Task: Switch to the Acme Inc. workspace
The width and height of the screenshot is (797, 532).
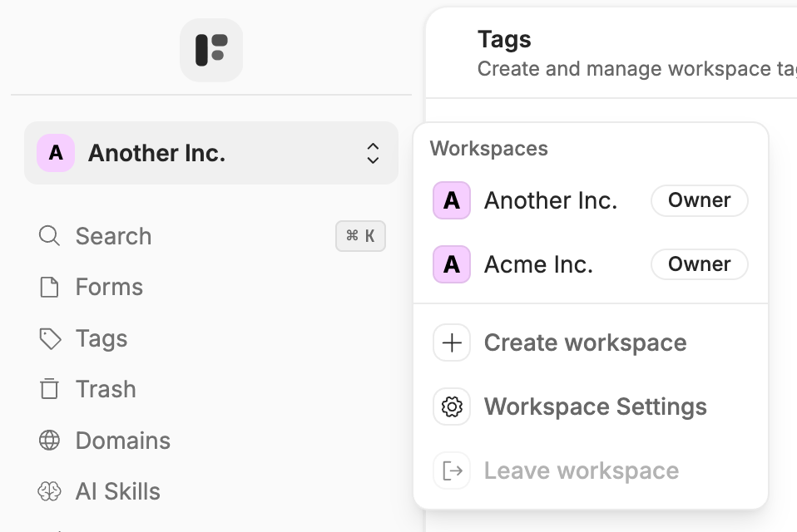Action: [x=591, y=264]
